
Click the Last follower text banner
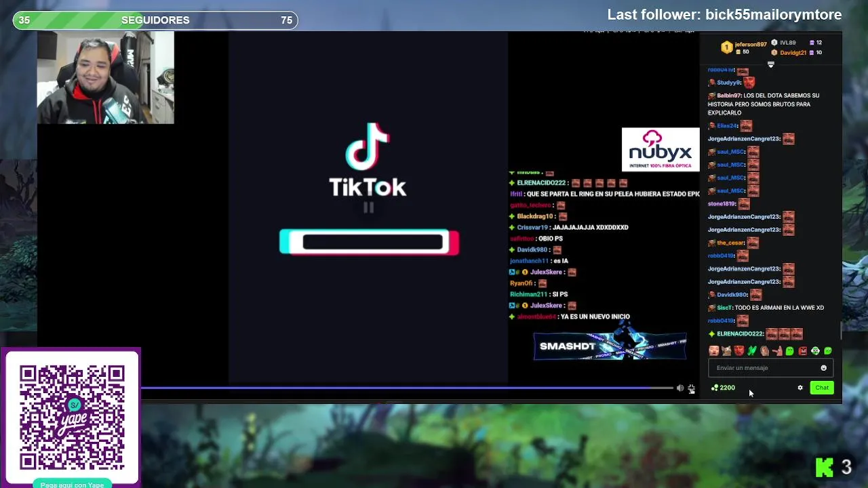point(724,15)
